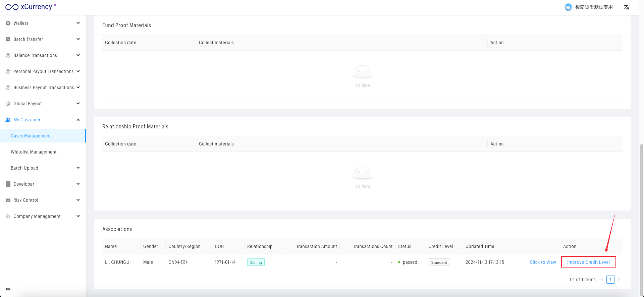Click the name LI, CHUNGUI
Screen dimensions: 644x297
click(x=118, y=262)
